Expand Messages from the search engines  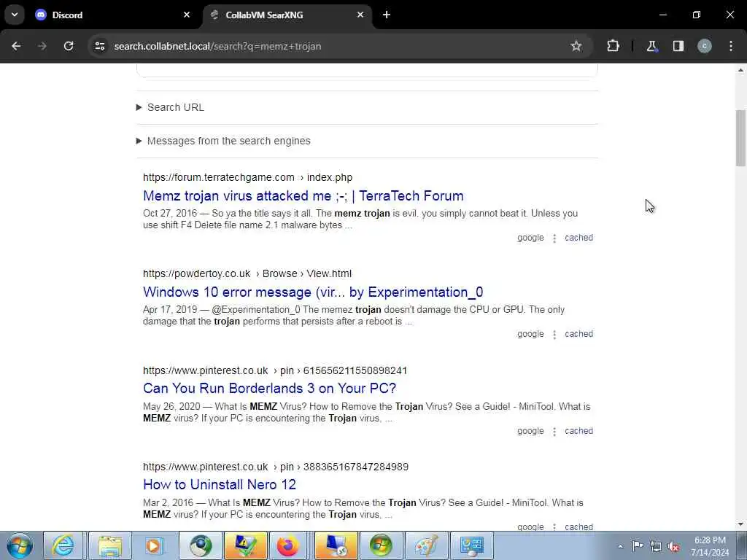[223, 141]
